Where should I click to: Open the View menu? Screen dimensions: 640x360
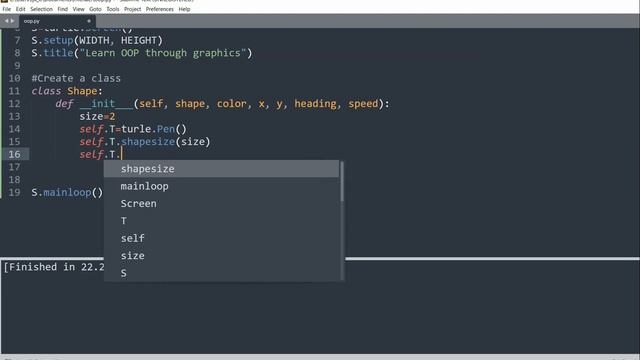(x=78, y=9)
